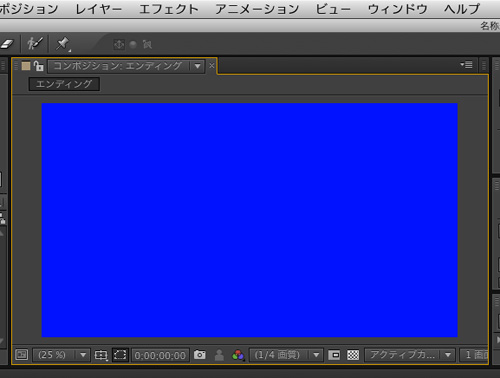This screenshot has width=500, height=378.
Task: Open the 1/4 resolution quality dropdown
Action: pyautogui.click(x=286, y=355)
